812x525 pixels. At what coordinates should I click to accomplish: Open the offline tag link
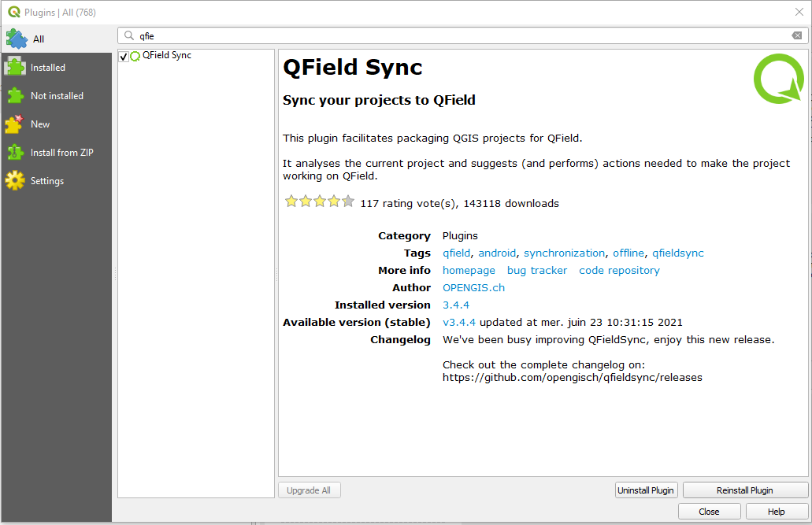(628, 253)
